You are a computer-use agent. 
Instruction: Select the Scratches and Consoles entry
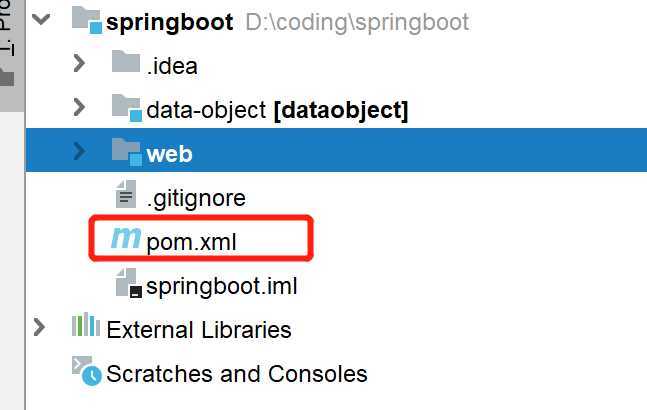(x=237, y=374)
